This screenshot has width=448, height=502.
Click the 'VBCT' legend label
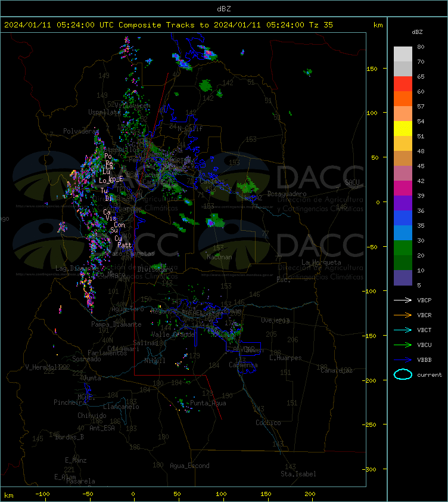point(424,330)
